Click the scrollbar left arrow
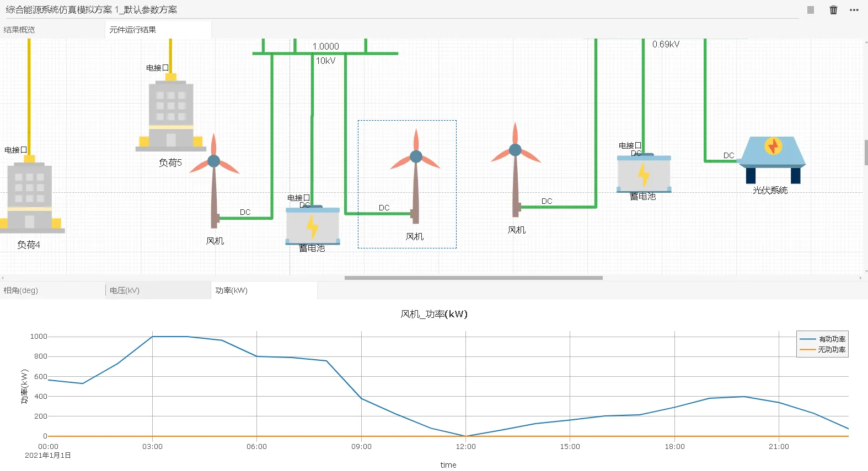 [3, 278]
